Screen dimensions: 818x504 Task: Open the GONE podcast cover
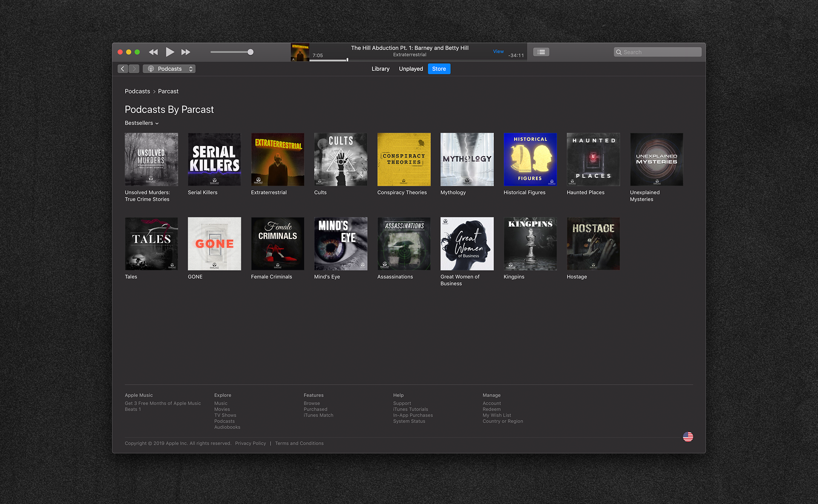214,243
